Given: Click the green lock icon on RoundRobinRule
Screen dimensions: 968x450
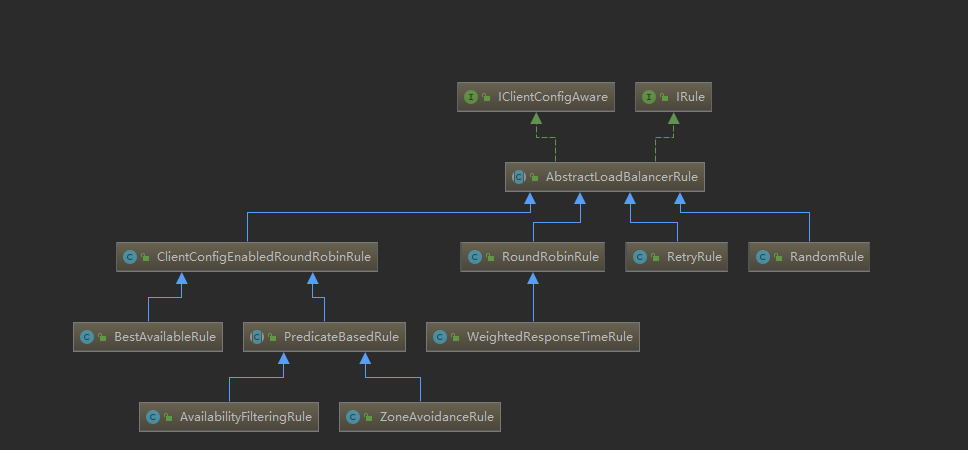Looking at the screenshot, I should (490, 258).
